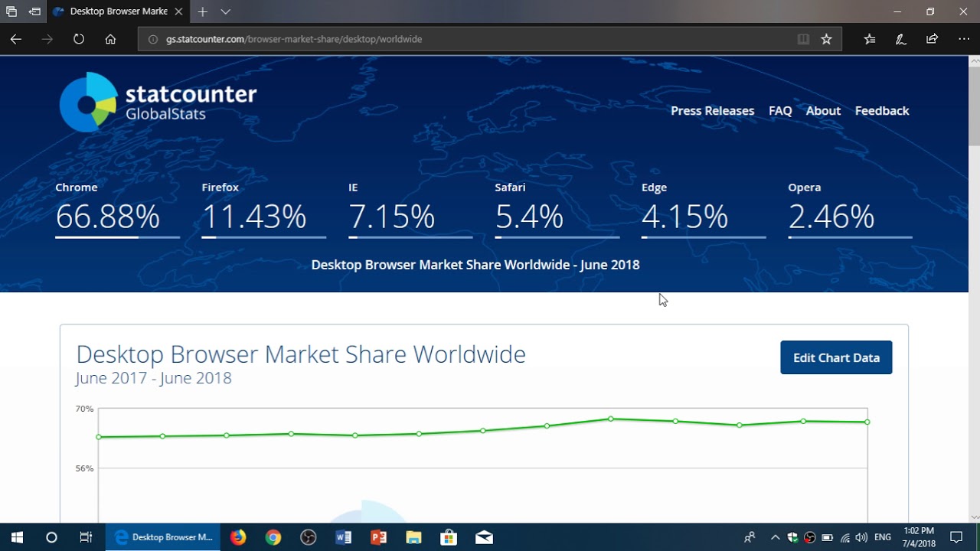The height and width of the screenshot is (551, 980).
Task: Close the Desktop Browser Market tab
Action: [178, 11]
